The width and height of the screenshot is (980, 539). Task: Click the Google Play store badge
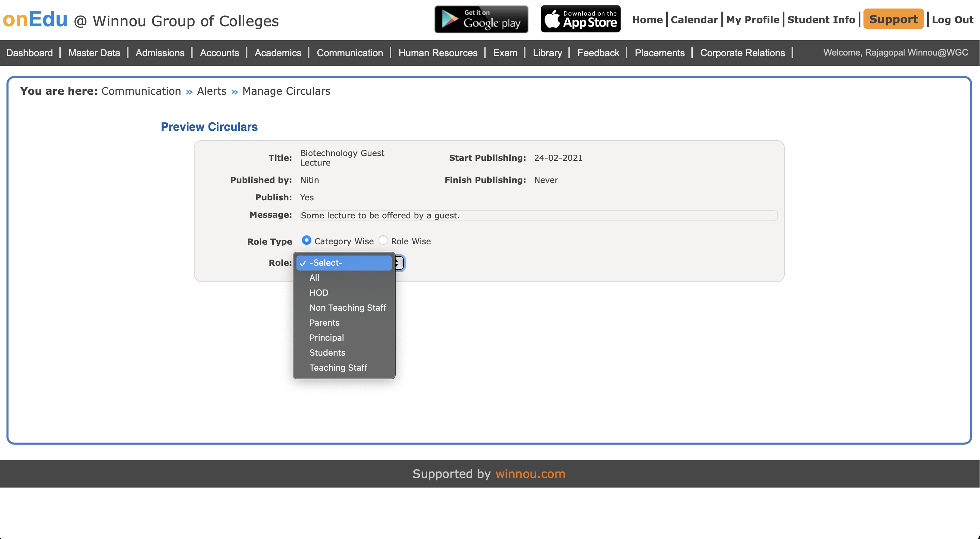click(x=481, y=19)
